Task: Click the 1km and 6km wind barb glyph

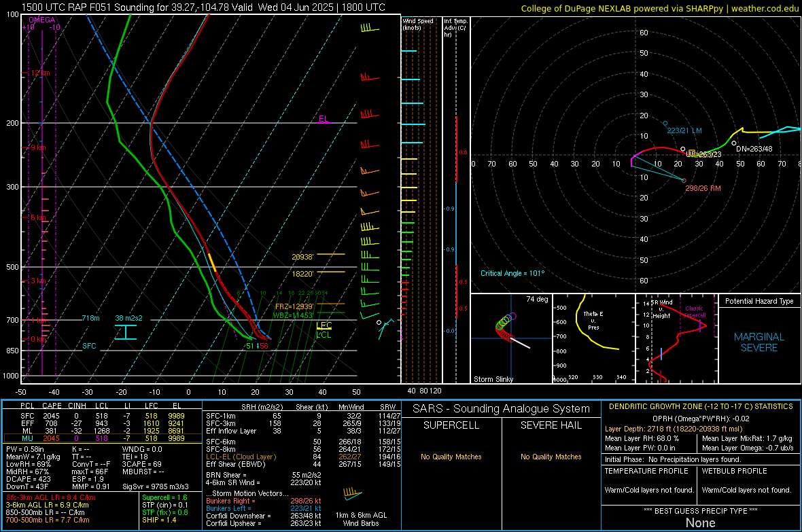Action: (x=352, y=494)
